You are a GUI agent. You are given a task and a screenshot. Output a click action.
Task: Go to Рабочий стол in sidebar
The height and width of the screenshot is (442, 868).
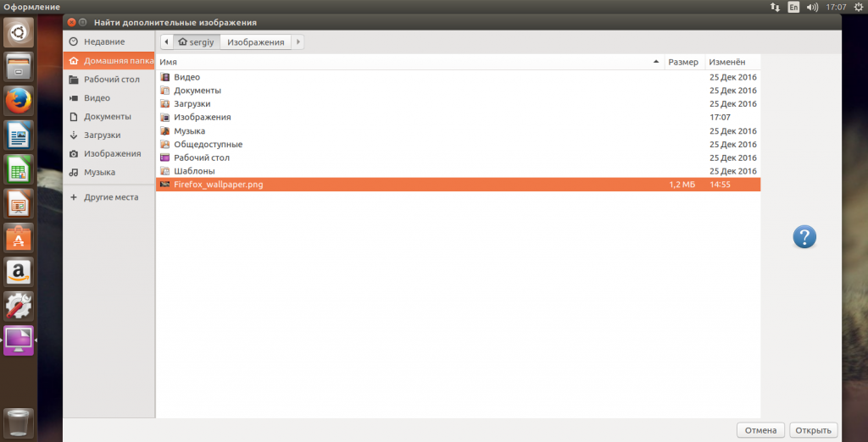[x=111, y=80]
